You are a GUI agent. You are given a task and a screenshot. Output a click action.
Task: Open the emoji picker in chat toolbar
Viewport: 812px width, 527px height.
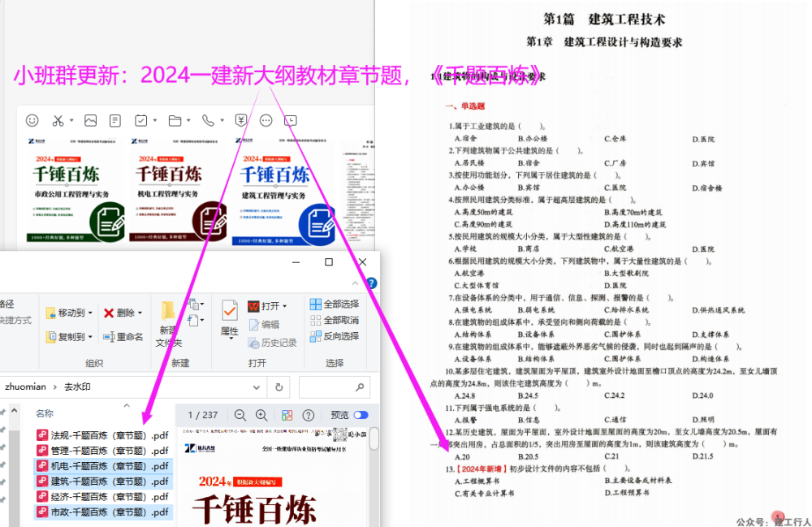click(32, 121)
